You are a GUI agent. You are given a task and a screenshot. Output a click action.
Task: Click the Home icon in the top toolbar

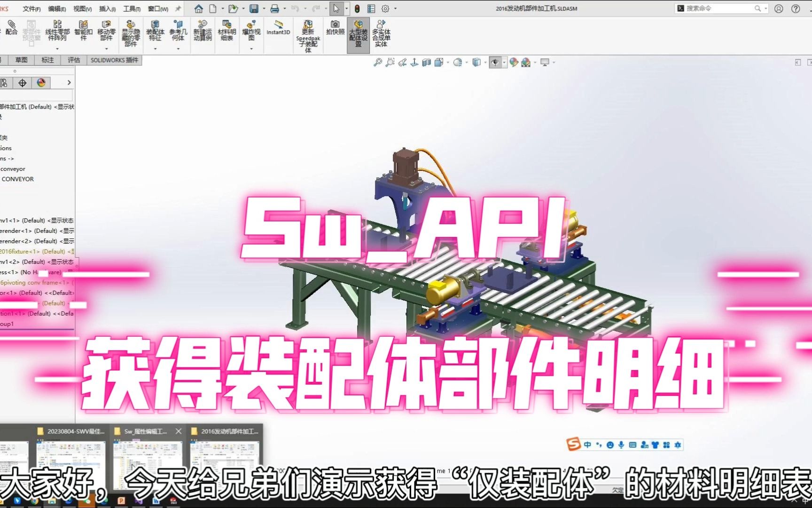pyautogui.click(x=199, y=8)
